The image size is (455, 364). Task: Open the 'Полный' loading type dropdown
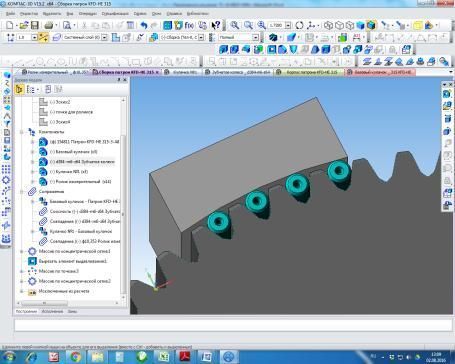255,37
